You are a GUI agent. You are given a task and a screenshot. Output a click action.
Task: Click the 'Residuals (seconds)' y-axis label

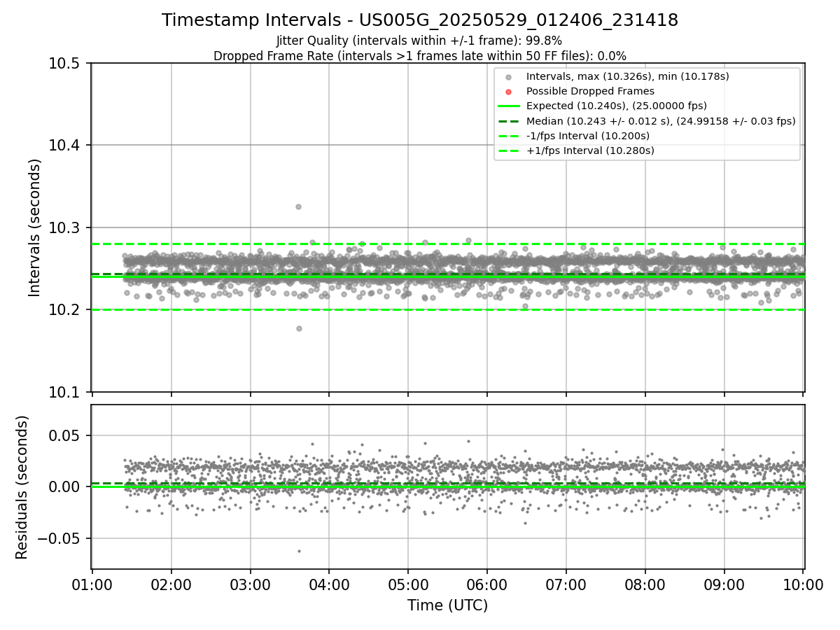pyautogui.click(x=22, y=487)
